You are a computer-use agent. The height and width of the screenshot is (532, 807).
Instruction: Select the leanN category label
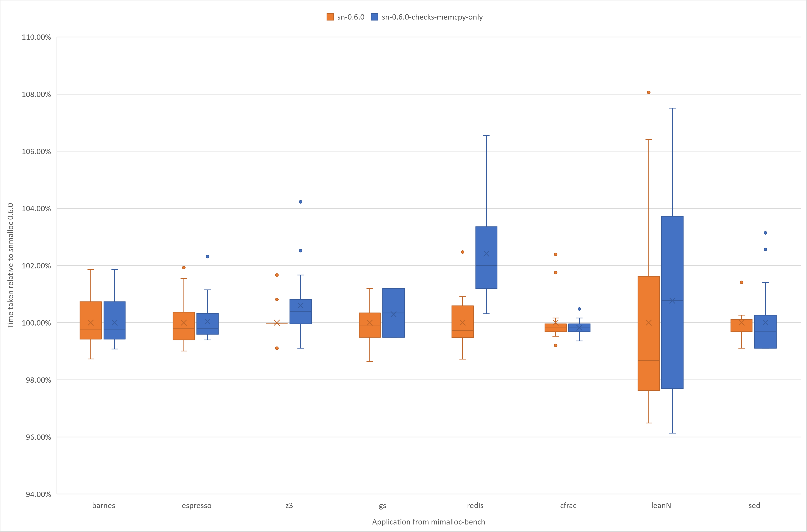pyautogui.click(x=661, y=505)
